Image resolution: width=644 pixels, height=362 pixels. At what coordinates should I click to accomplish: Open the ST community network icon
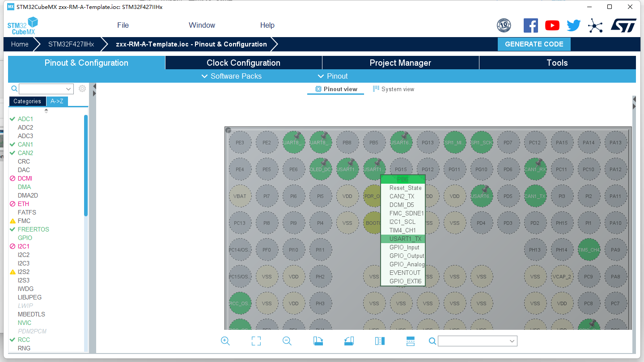tap(595, 25)
